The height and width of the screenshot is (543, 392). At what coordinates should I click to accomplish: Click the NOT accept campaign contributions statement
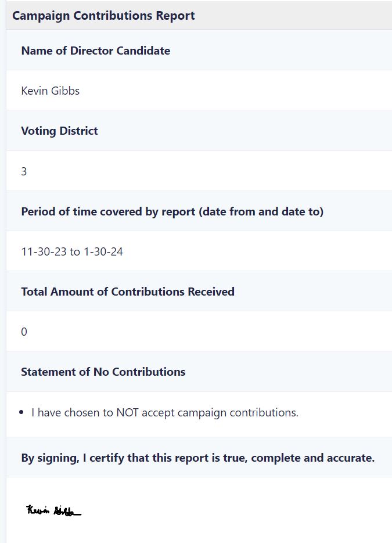click(x=165, y=412)
